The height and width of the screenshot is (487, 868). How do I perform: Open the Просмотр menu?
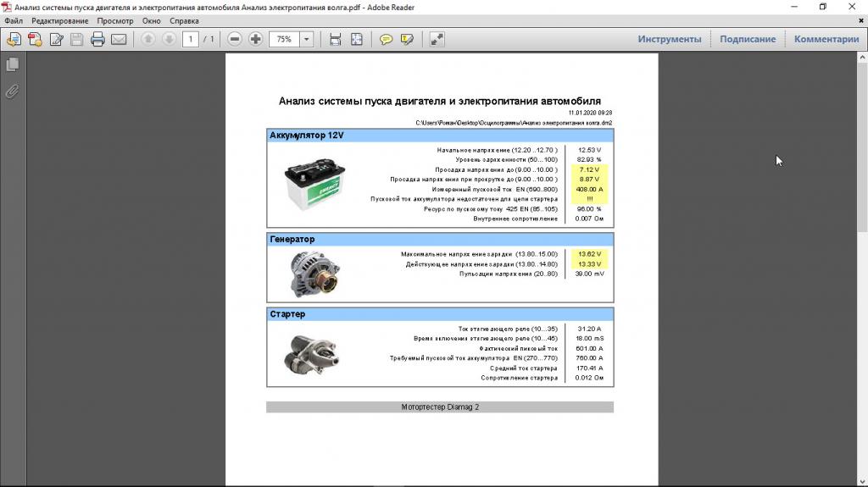[115, 21]
